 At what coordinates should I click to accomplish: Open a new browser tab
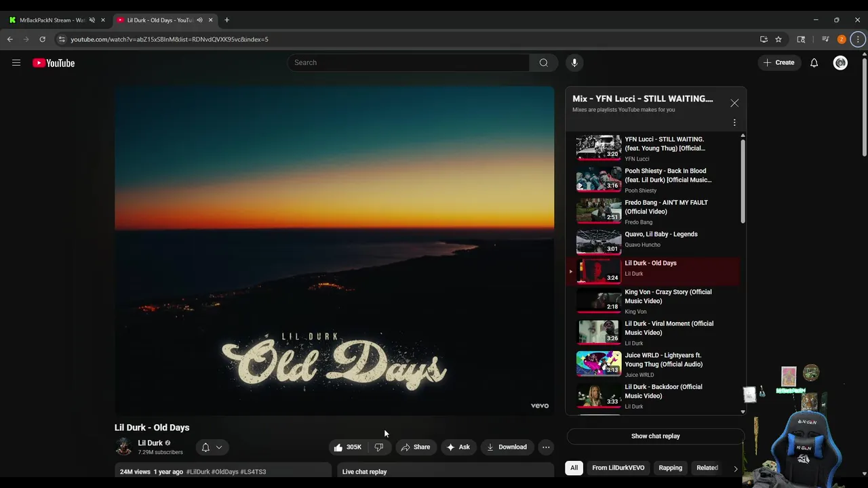(x=226, y=20)
